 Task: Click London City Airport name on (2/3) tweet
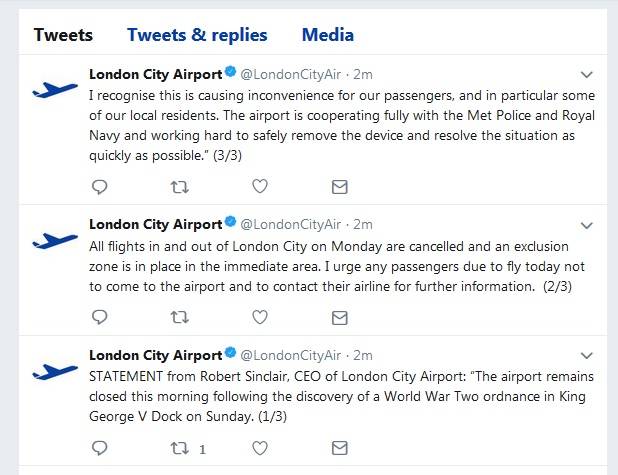click(156, 224)
